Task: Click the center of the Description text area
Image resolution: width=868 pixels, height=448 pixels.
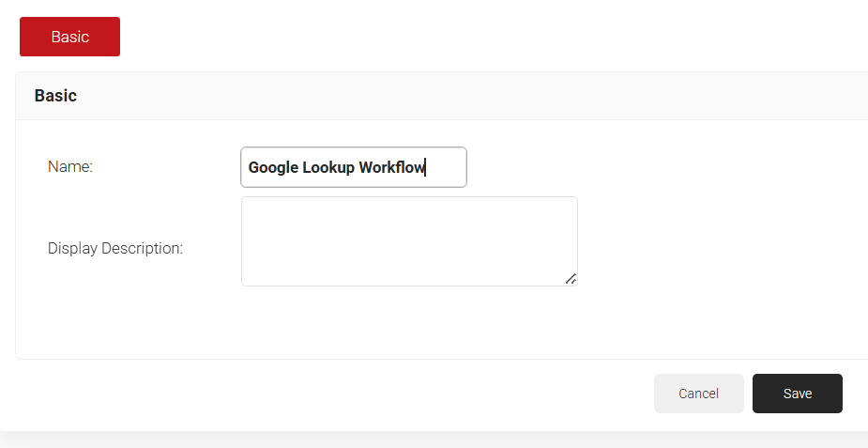Action: tap(409, 241)
